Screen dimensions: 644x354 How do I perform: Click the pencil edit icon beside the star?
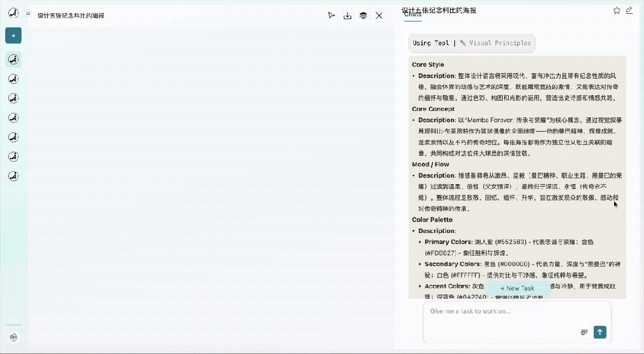coord(629,10)
